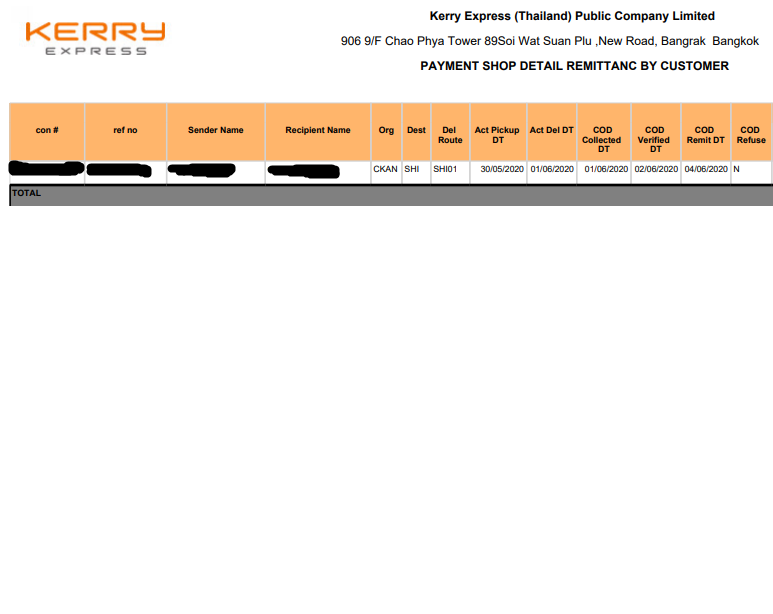Click the COD verified date 02/06/2020

(x=656, y=169)
